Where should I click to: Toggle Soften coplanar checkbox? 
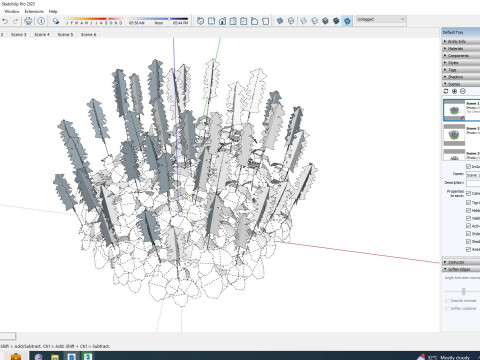click(447, 308)
